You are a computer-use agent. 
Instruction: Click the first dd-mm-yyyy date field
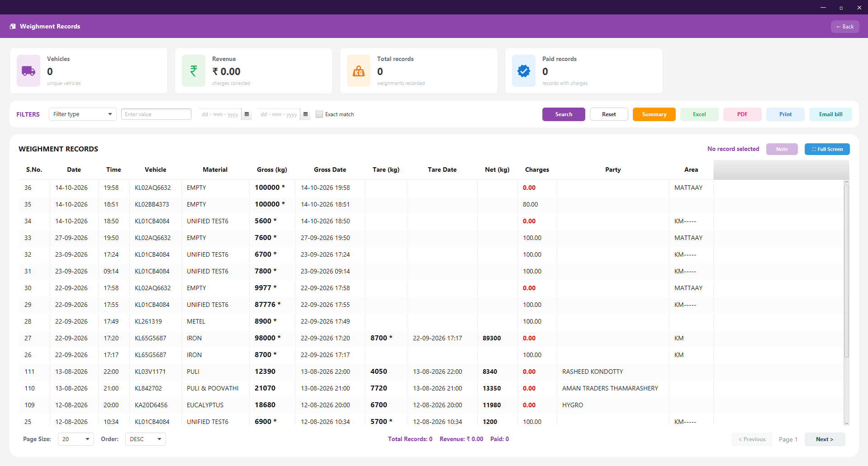point(220,114)
